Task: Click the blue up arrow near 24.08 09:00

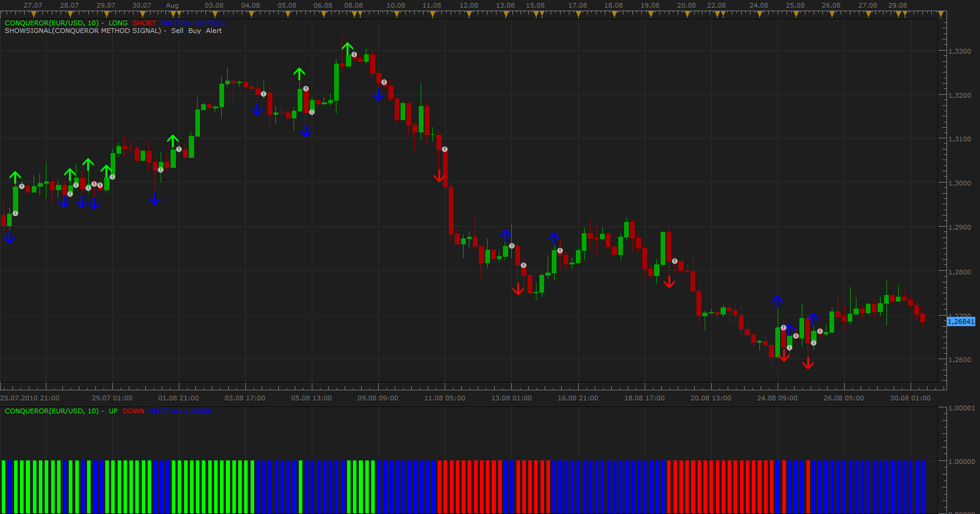Action: point(777,301)
